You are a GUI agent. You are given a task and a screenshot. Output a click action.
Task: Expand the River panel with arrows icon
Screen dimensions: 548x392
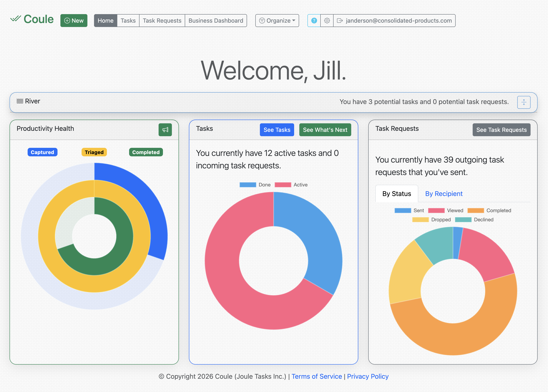click(524, 102)
